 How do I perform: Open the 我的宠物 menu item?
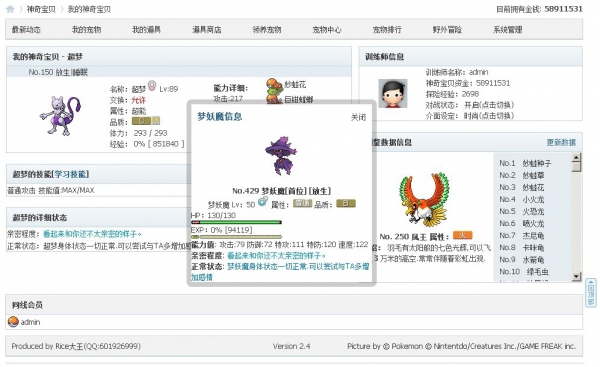click(86, 29)
